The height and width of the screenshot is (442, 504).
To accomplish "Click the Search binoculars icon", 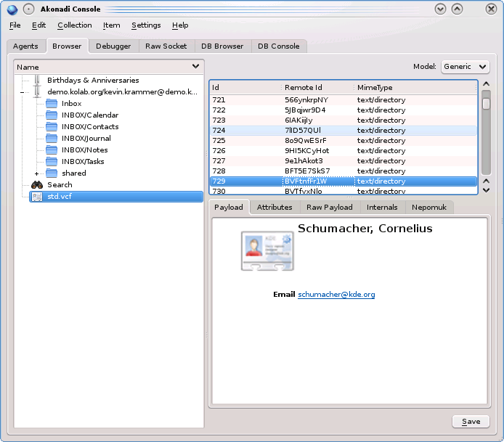I will [x=37, y=184].
